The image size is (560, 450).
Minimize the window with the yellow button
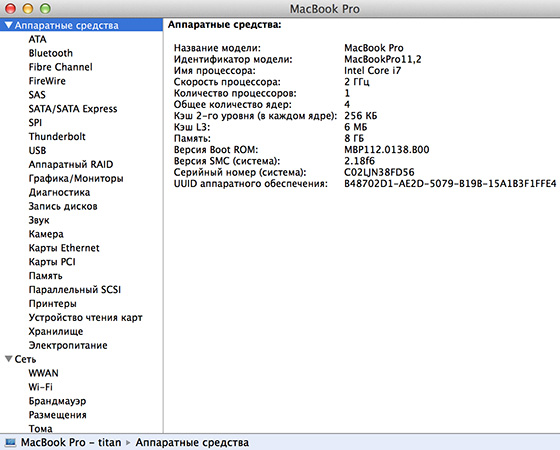(x=28, y=9)
